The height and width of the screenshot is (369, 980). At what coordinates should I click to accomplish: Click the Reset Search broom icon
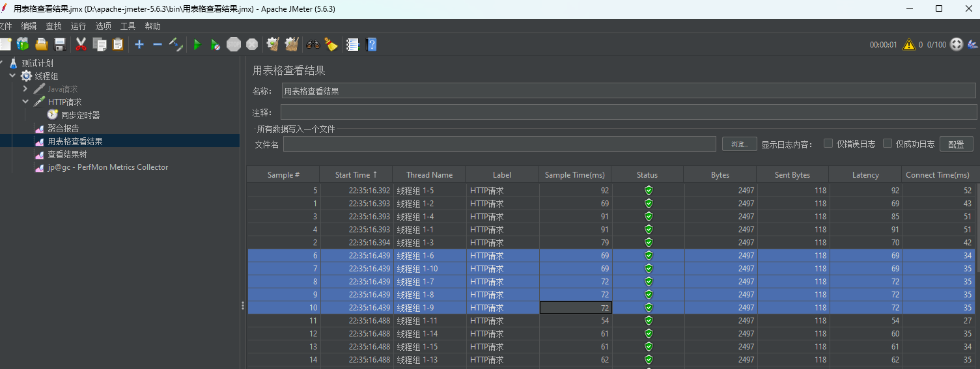pos(331,44)
